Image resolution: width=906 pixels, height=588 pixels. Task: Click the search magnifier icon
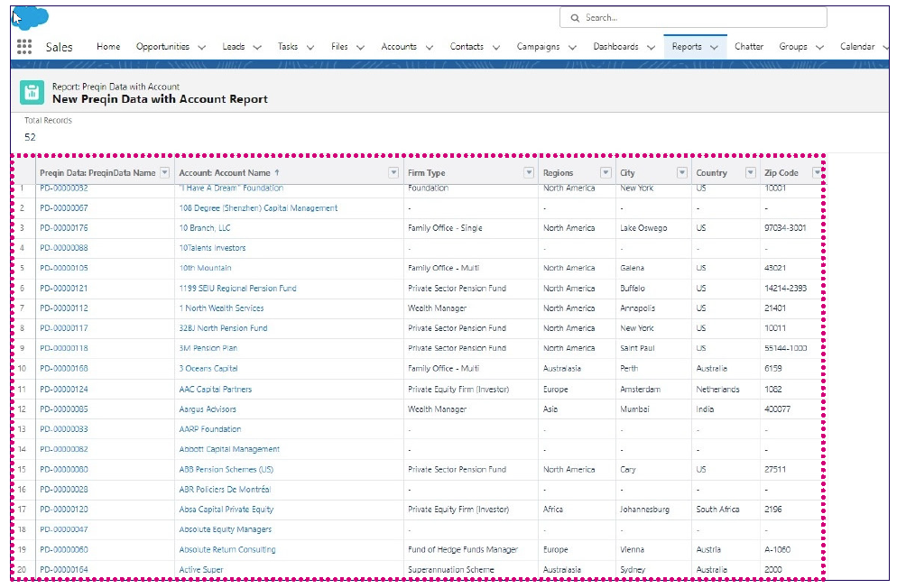coord(575,18)
